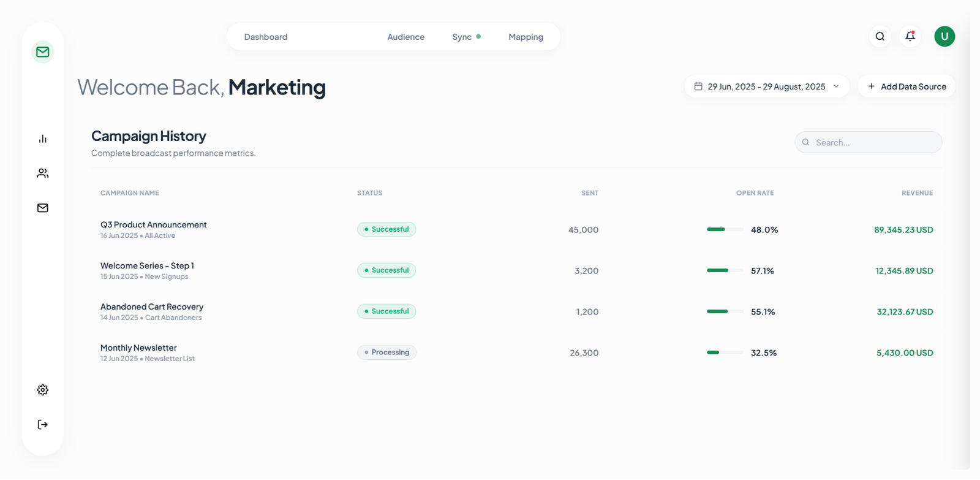
Task: Click the "16 Jun 2025 • All Active" subtitle
Action: point(138,236)
